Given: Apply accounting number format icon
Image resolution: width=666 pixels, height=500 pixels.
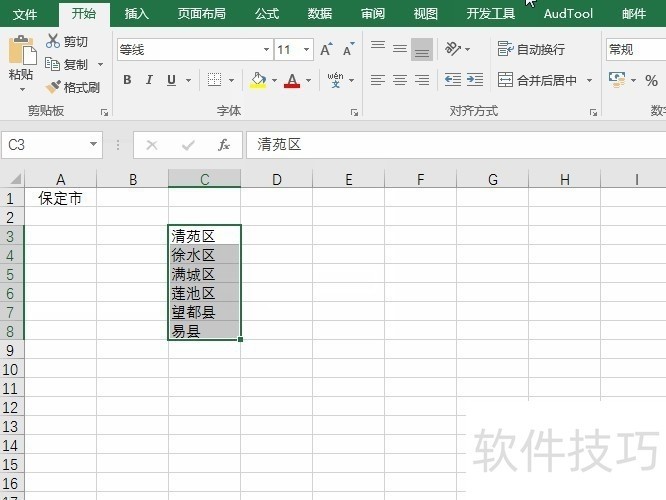Looking at the screenshot, I should (617, 80).
